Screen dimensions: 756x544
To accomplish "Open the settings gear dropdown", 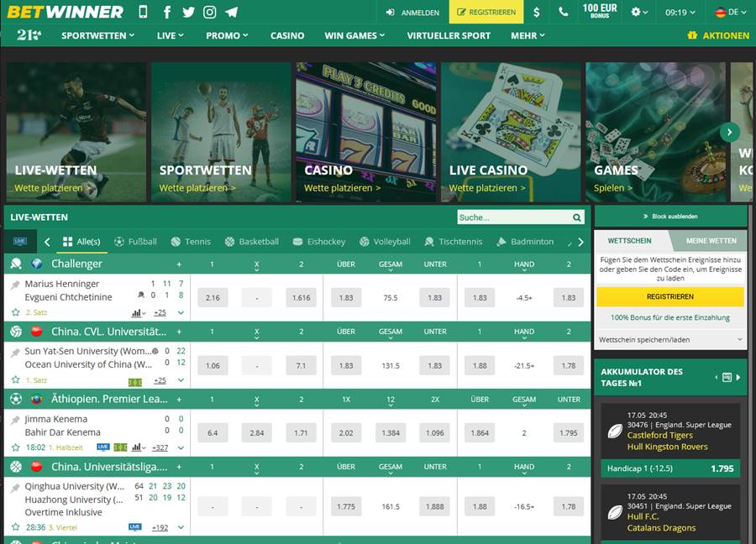I will [x=640, y=13].
